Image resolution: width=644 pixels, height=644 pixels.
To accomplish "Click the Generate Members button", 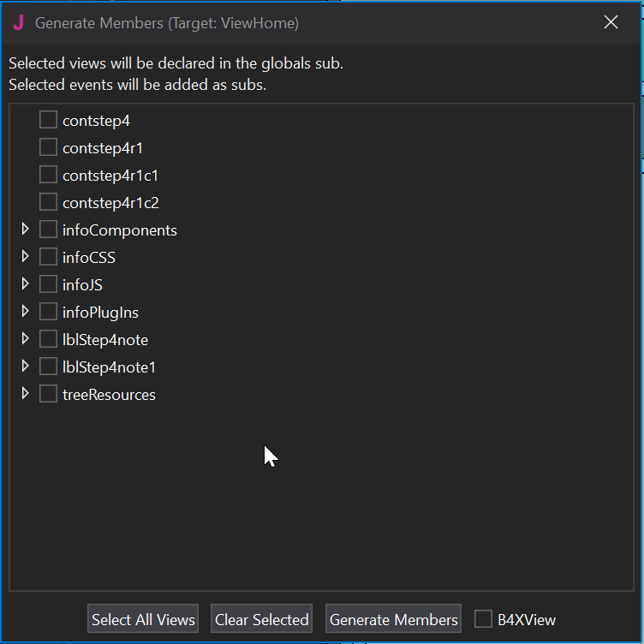I will tap(393, 619).
